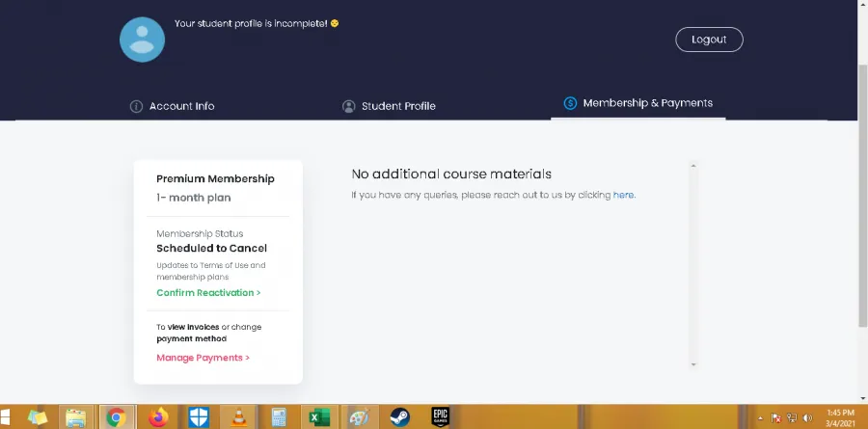
Task: Show hidden system tray icons
Action: click(761, 417)
